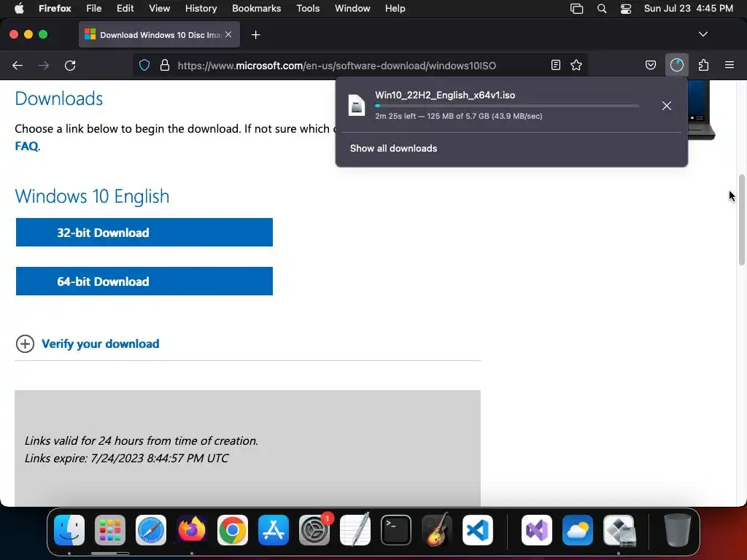This screenshot has width=747, height=560.
Task: Bookmark this page with the star icon
Action: click(576, 65)
